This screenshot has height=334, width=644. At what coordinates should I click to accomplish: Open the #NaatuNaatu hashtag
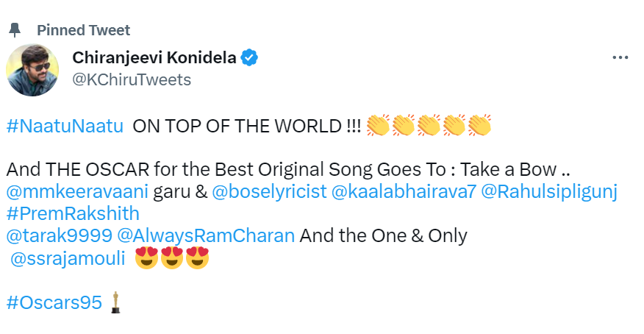pos(65,126)
